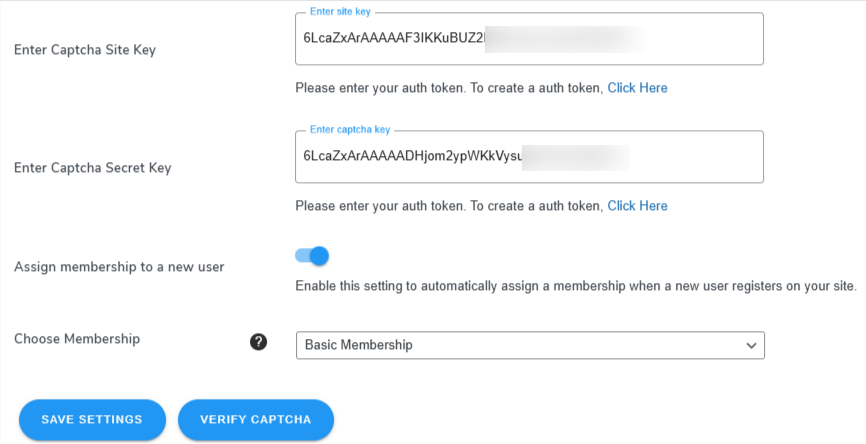The width and height of the screenshot is (866, 444).
Task: Open the Basic Membership dropdown
Action: pyautogui.click(x=530, y=345)
